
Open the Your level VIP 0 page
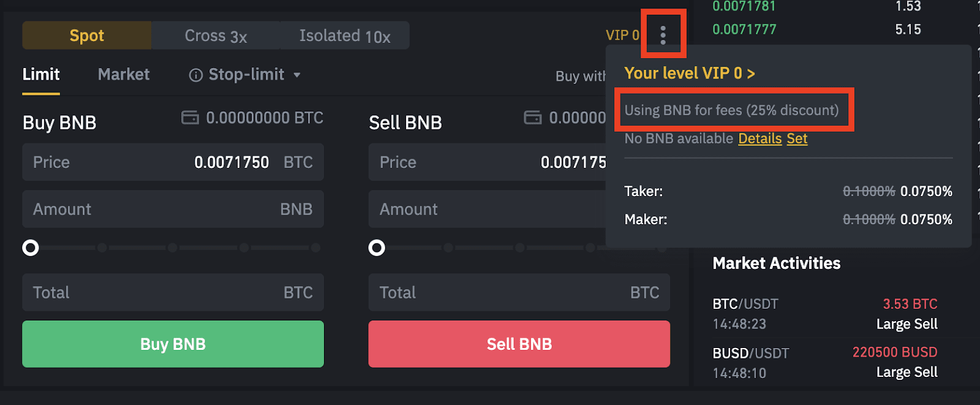click(689, 74)
